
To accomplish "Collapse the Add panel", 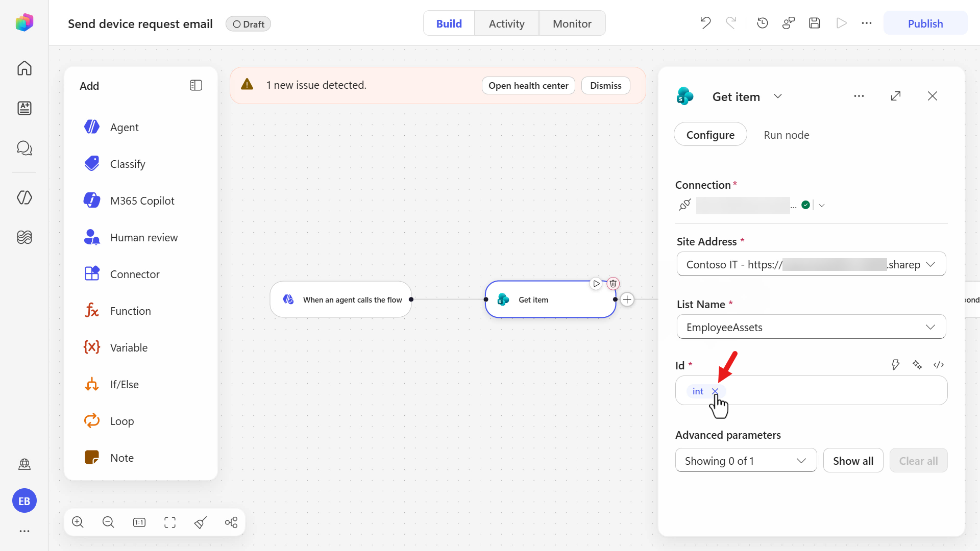I will [x=196, y=86].
